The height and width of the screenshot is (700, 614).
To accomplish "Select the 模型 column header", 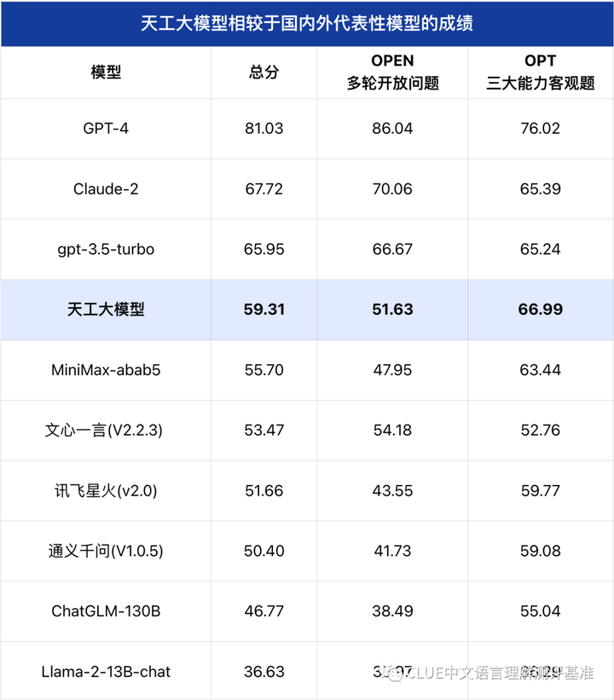I will 106,72.
